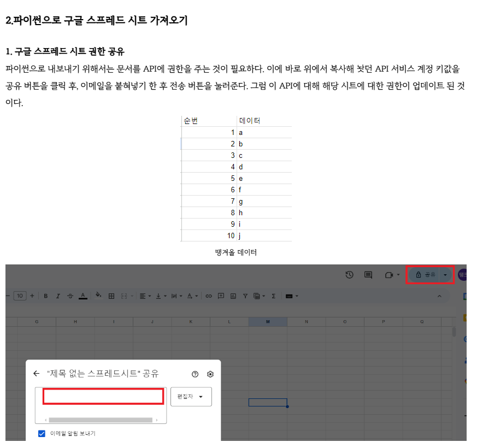Image resolution: width=477 pixels, height=448 pixels.
Task: Click the 공유 share button
Action: coord(426,275)
